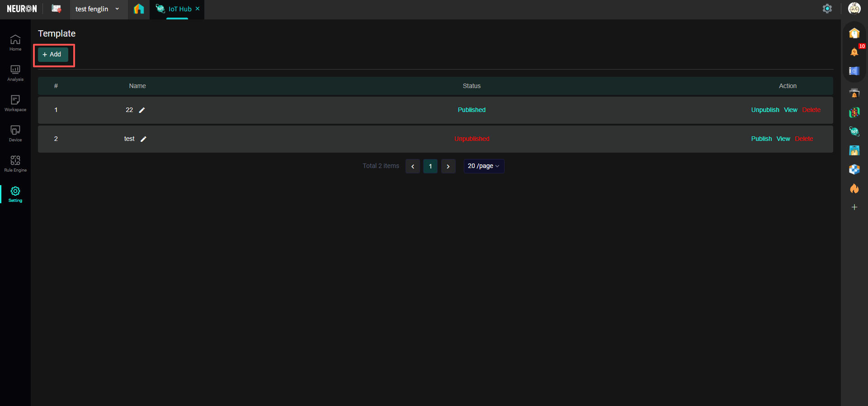Viewport: 868px width, 406px height.
Task: Open user avatar in top right
Action: pyautogui.click(x=854, y=9)
